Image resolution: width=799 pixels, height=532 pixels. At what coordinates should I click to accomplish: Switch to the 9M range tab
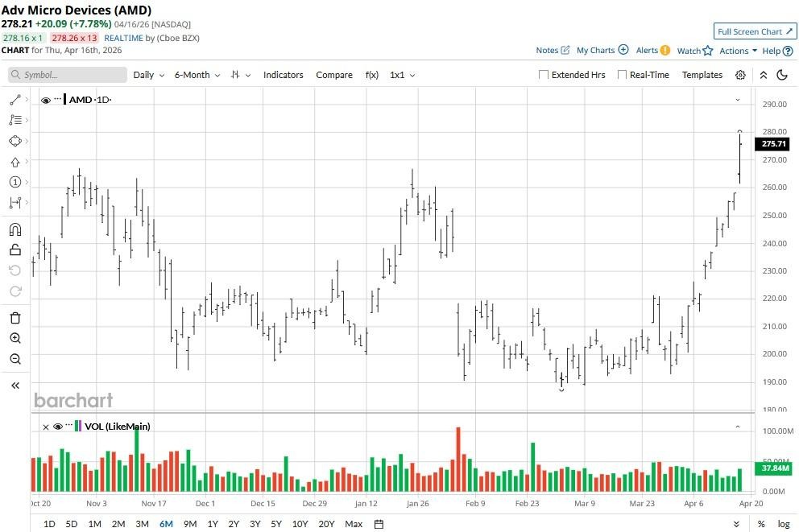190,524
